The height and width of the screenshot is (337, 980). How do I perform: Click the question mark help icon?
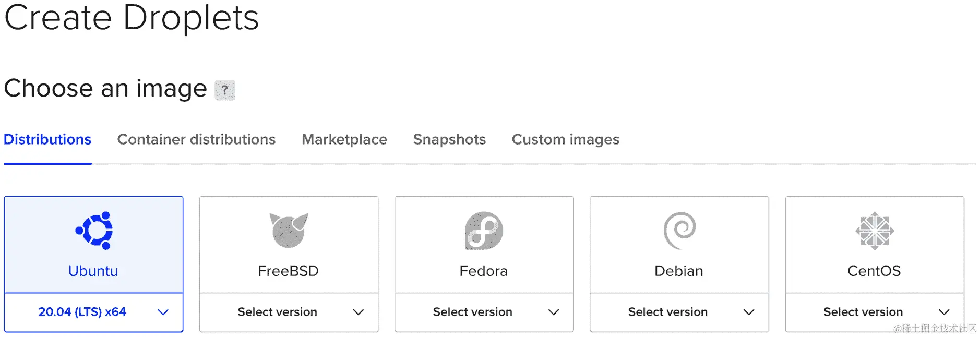pyautogui.click(x=225, y=90)
